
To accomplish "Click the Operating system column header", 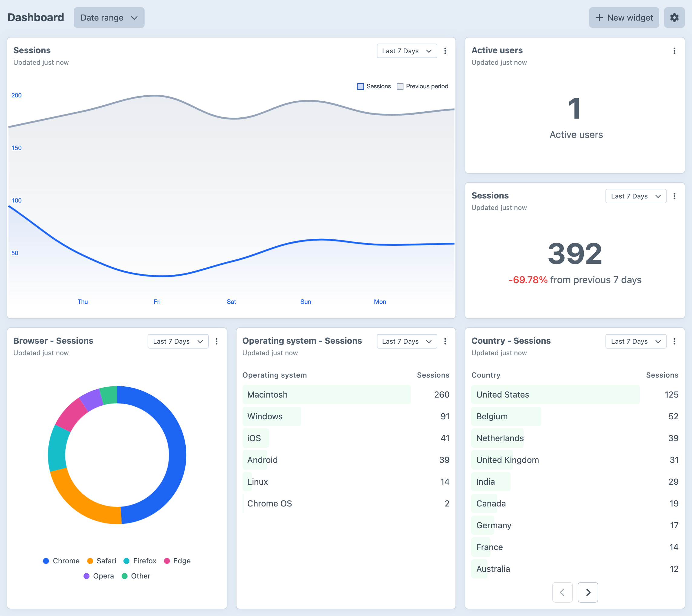I will 275,375.
